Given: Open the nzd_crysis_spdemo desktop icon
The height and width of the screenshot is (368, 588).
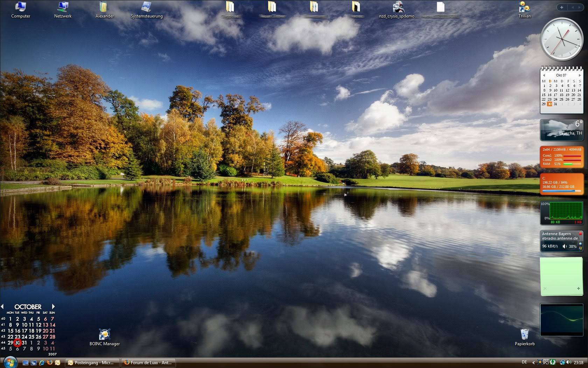Looking at the screenshot, I should (398, 7).
